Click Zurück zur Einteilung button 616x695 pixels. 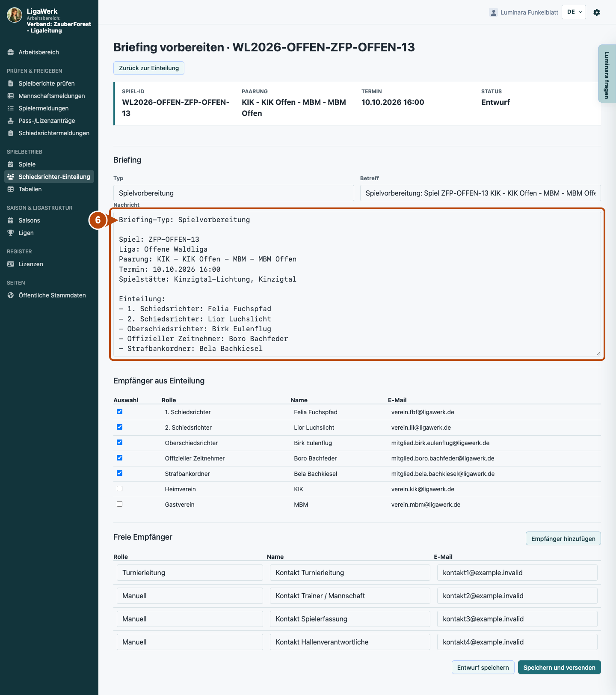point(149,68)
